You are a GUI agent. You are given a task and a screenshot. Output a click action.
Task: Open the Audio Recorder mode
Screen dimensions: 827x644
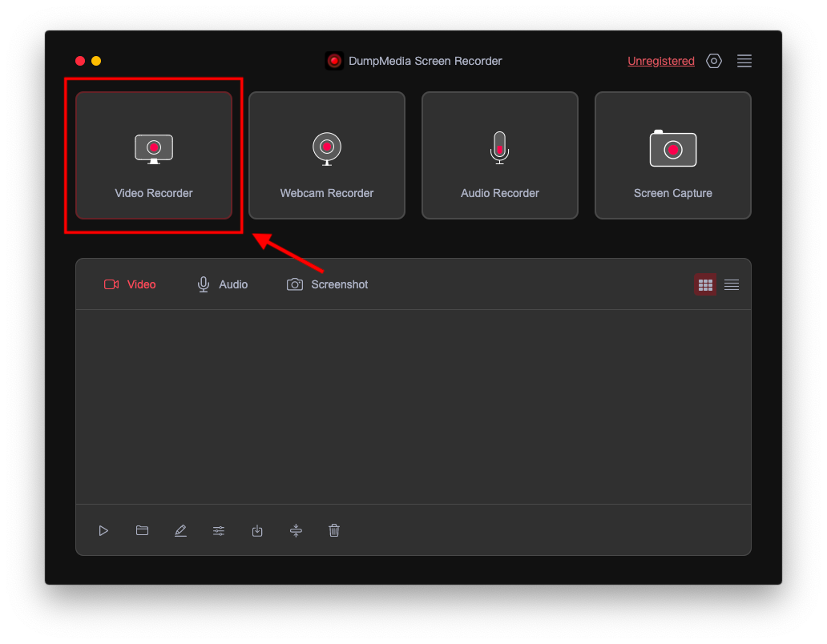[x=499, y=155]
